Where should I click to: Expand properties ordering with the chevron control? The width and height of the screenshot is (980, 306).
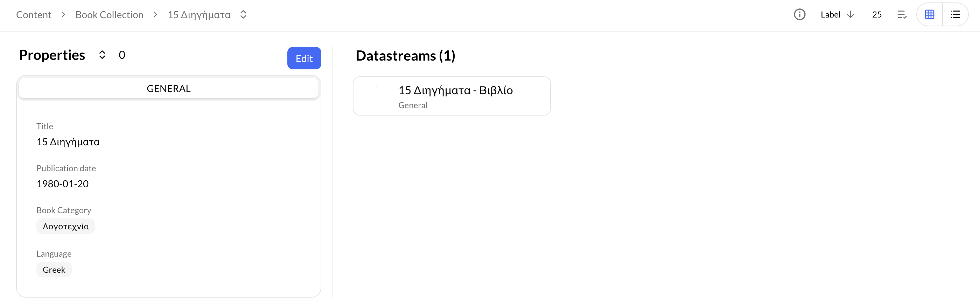pos(102,55)
